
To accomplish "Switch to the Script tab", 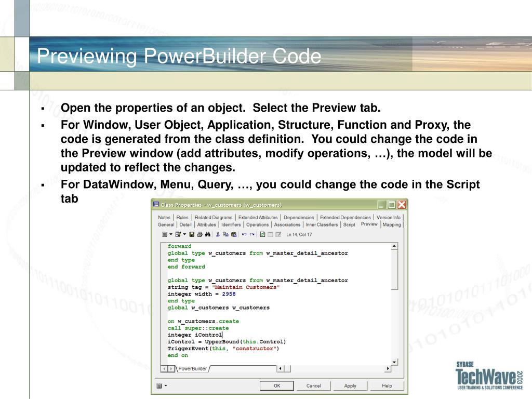I will [x=349, y=224].
